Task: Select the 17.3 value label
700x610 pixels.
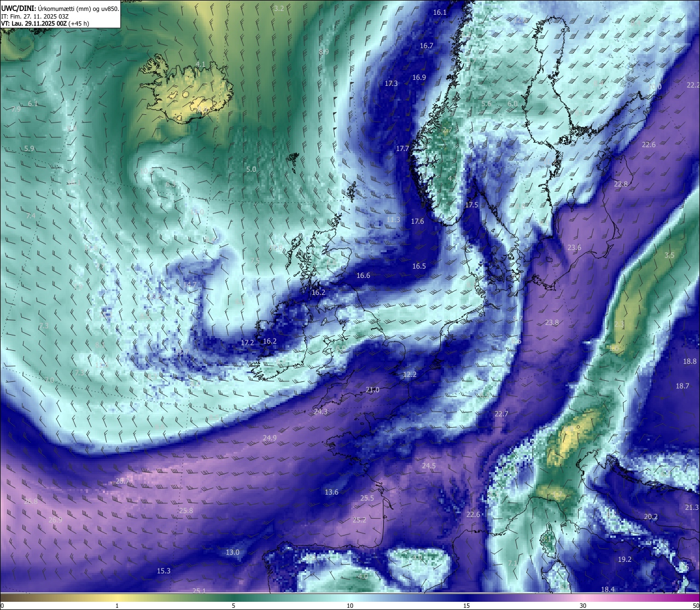Action: [391, 84]
